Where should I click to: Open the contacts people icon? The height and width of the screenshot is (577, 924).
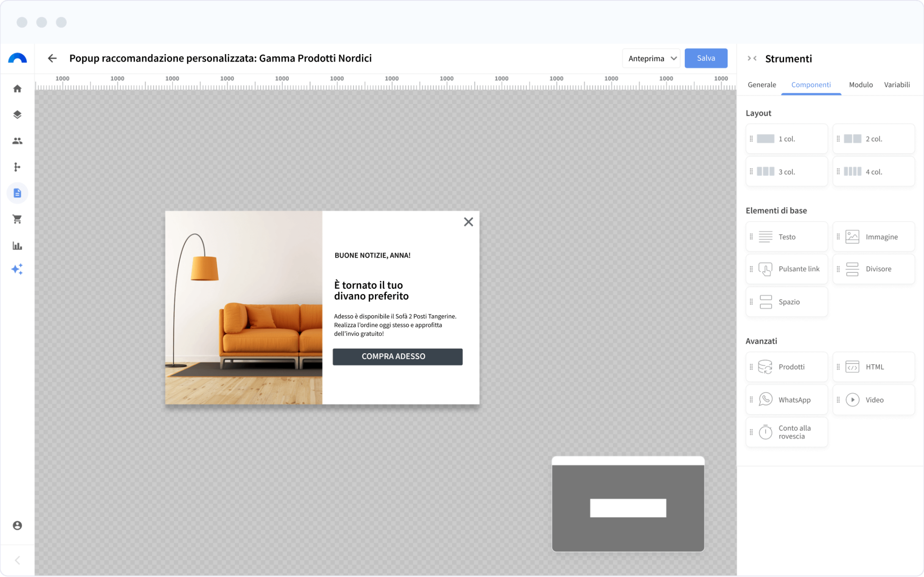pos(17,141)
